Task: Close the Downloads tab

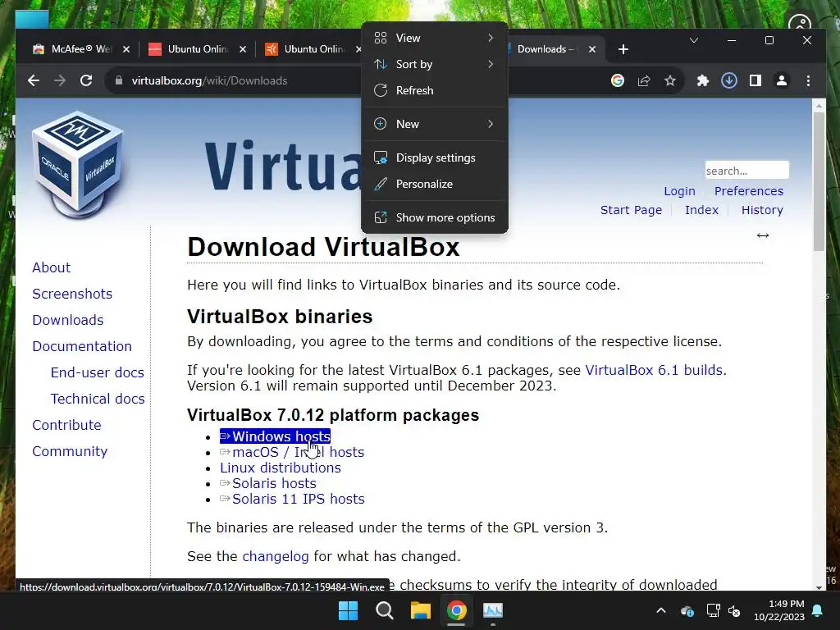Action: (592, 49)
